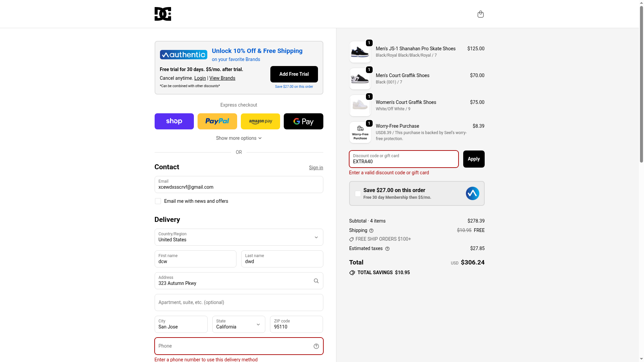The image size is (644, 362).
Task: Pay with Shop Pay button
Action: (x=174, y=121)
